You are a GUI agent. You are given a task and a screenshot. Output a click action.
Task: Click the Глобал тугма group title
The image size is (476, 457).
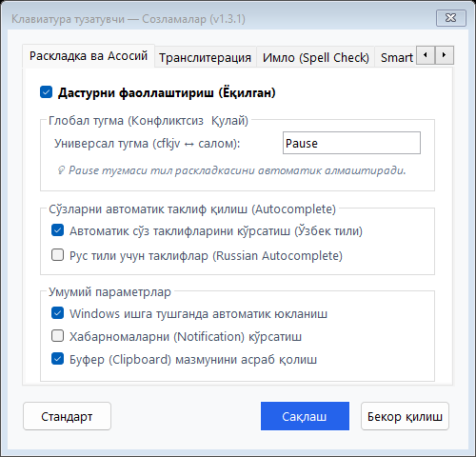click(x=149, y=121)
